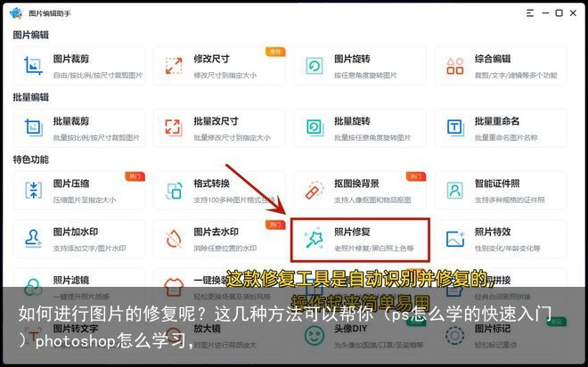Launch the 批量重命名 rename T icon
This screenshot has height=367, width=588.
click(x=455, y=127)
